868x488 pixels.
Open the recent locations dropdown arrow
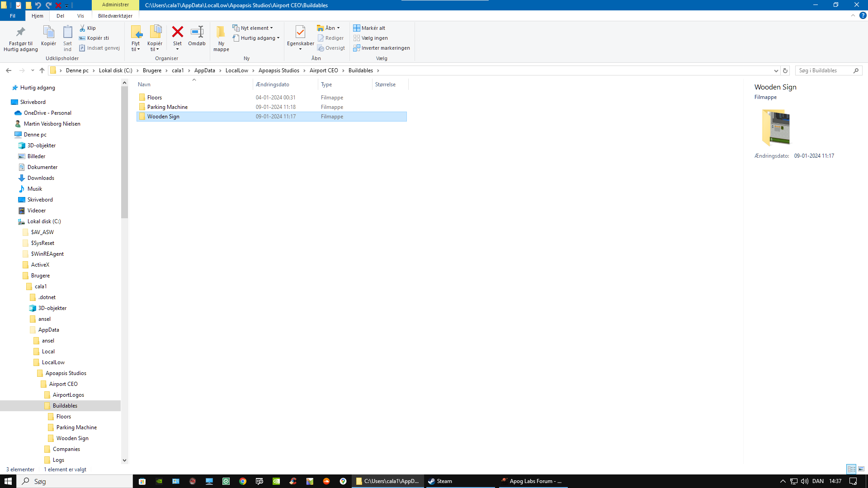(33, 70)
